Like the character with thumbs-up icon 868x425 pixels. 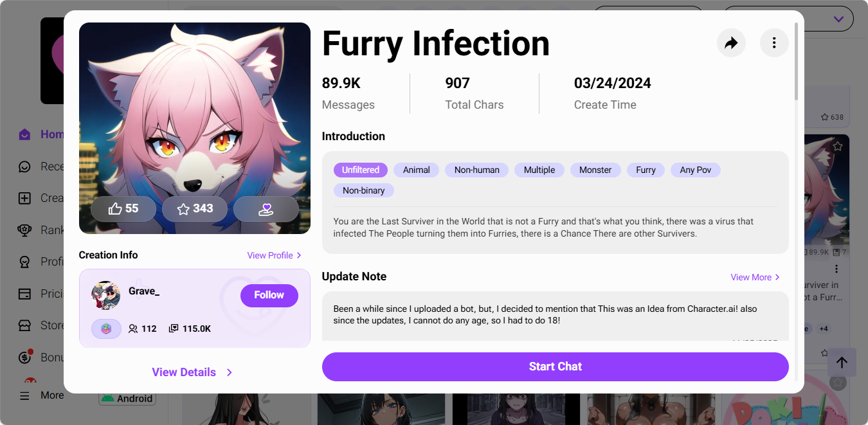[123, 208]
